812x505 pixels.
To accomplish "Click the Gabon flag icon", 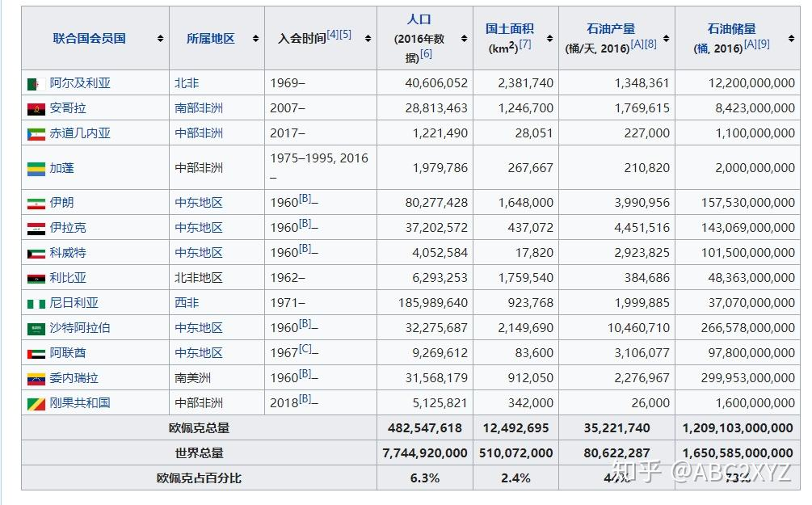I will click(x=36, y=168).
